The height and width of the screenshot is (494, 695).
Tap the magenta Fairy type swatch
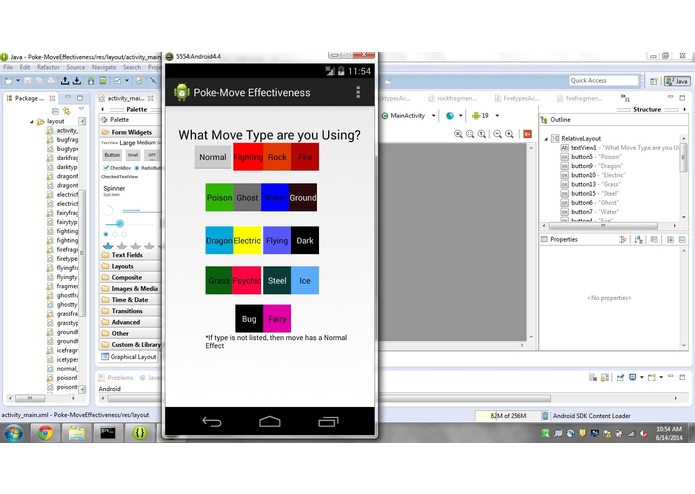click(x=277, y=319)
